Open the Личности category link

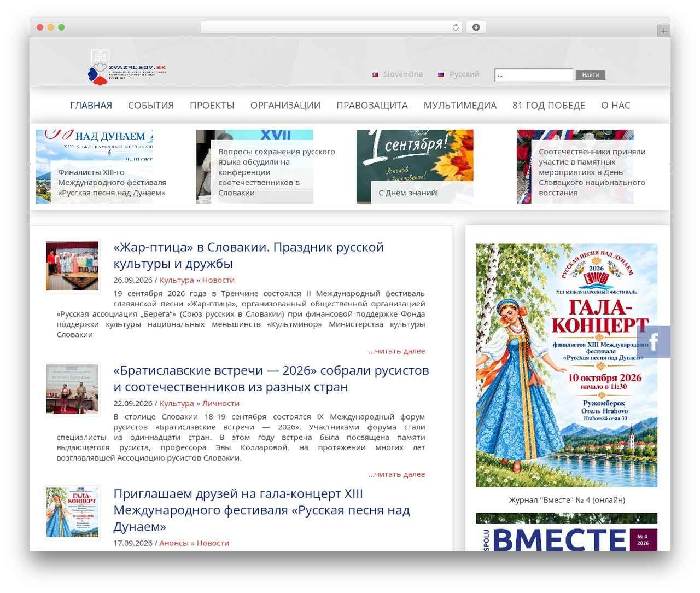point(221,403)
